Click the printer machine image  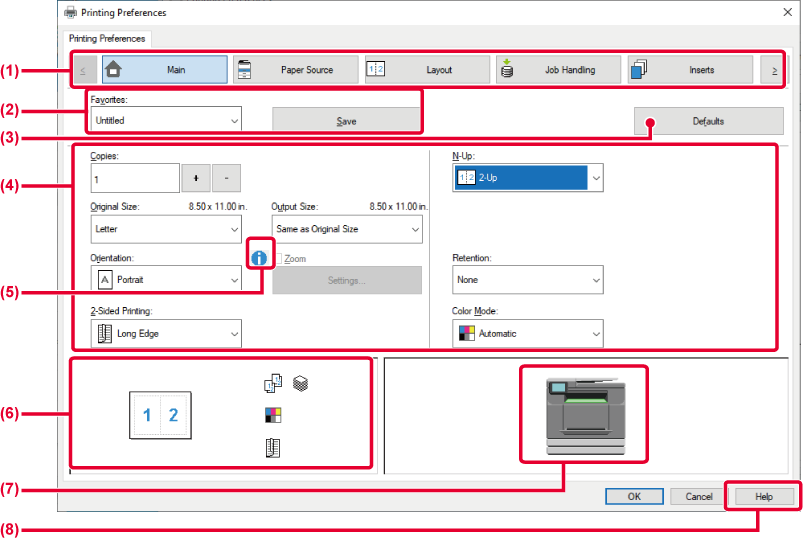(584, 412)
